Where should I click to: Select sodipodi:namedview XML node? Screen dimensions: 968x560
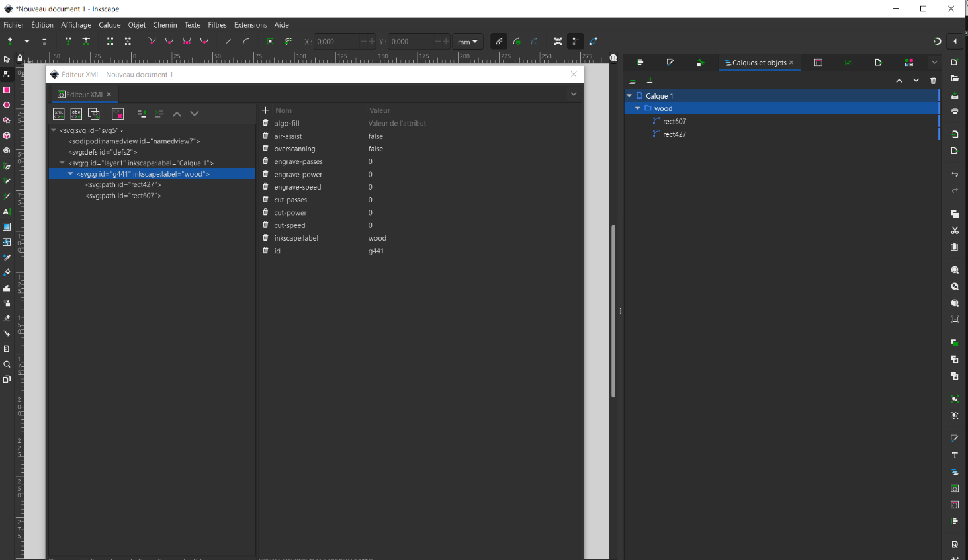click(134, 141)
